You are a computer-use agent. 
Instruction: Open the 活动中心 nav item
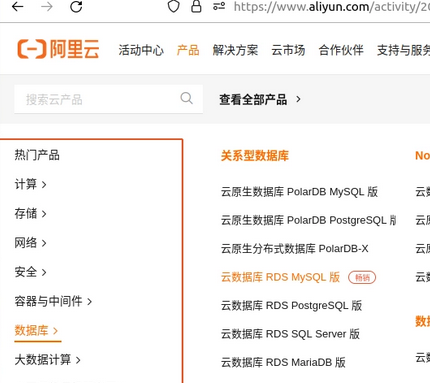pos(141,50)
